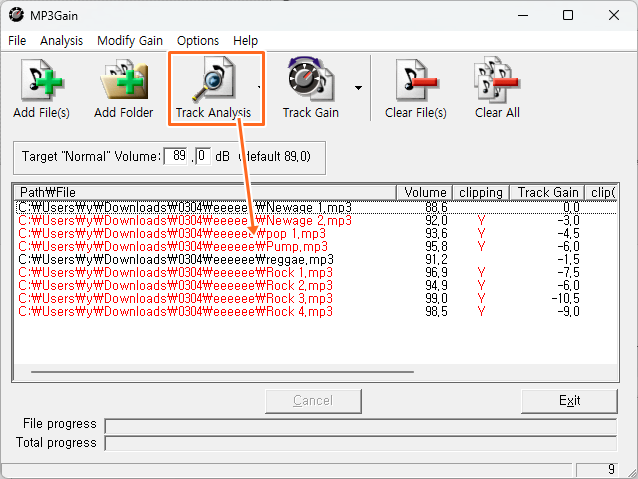The image size is (638, 479).
Task: Apply Track Gain from the toolbar
Action: click(310, 89)
